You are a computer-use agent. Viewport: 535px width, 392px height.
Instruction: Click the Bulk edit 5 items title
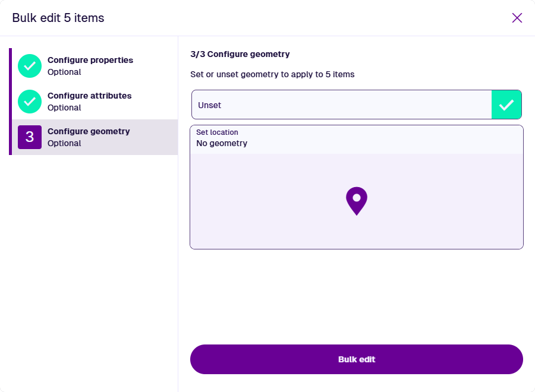point(58,18)
